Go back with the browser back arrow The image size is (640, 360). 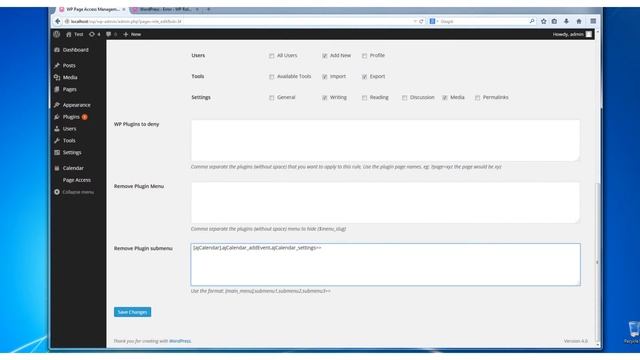pos(58,21)
